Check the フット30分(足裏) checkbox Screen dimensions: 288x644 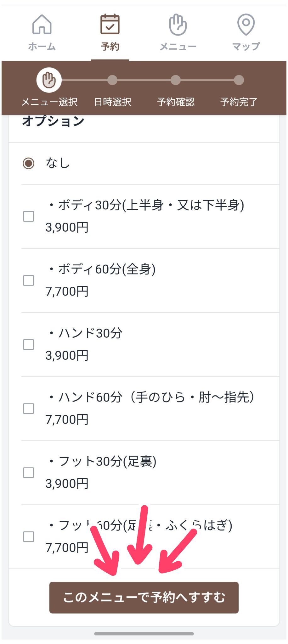[x=29, y=473]
